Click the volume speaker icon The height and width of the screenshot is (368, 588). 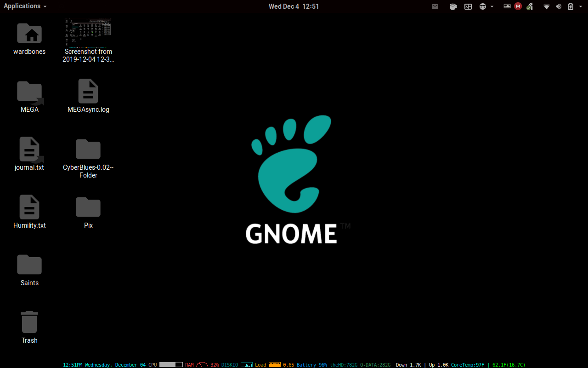click(559, 6)
